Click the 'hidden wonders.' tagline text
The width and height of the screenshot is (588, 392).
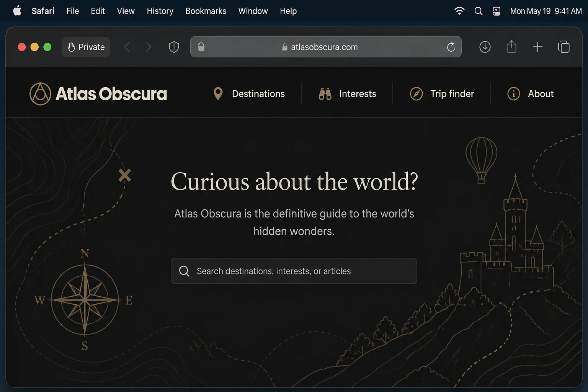pos(294,231)
